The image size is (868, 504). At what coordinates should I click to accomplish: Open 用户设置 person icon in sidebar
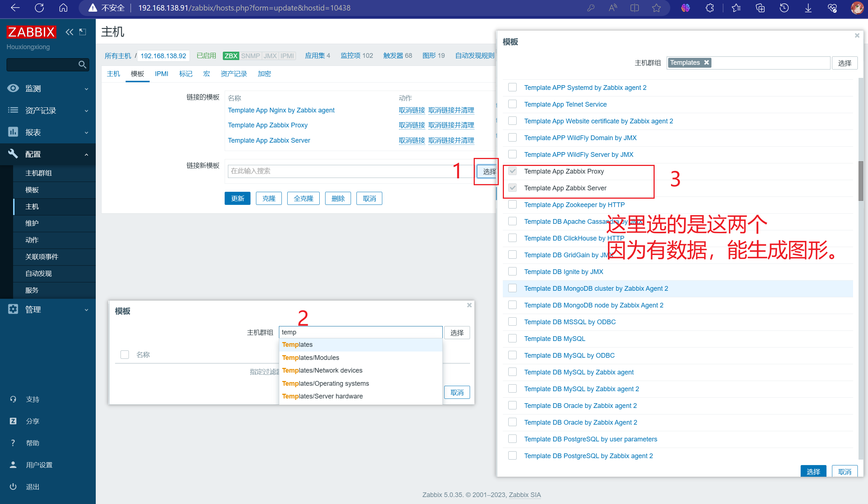pyautogui.click(x=13, y=465)
